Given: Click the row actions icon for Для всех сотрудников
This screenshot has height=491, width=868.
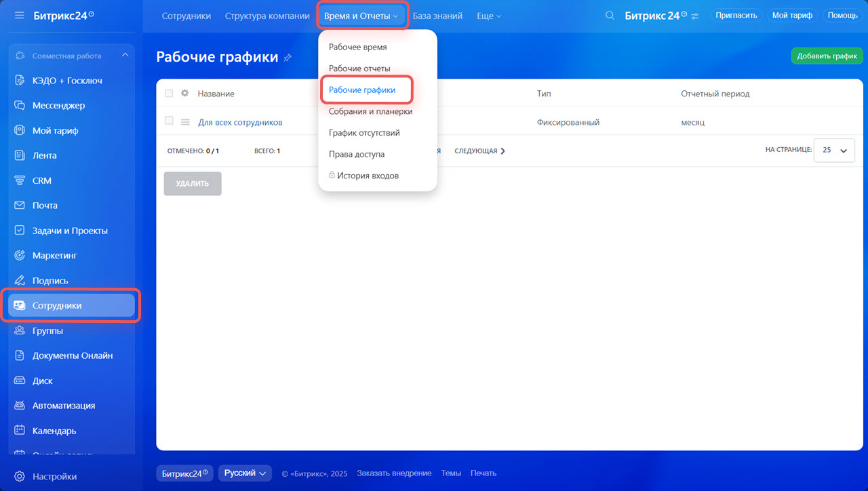Looking at the screenshot, I should [x=185, y=122].
